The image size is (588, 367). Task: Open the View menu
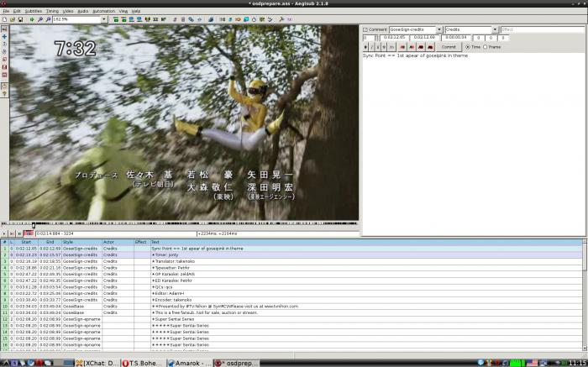pos(123,11)
